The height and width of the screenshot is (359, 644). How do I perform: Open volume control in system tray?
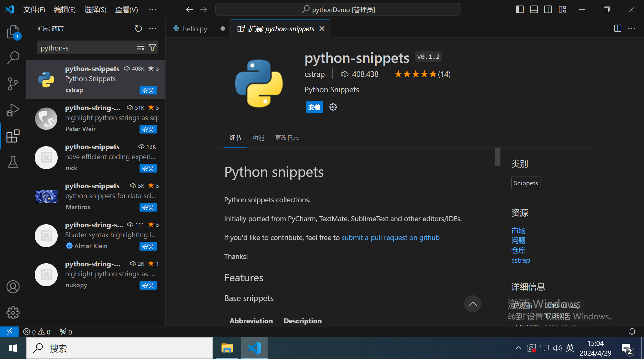557,348
